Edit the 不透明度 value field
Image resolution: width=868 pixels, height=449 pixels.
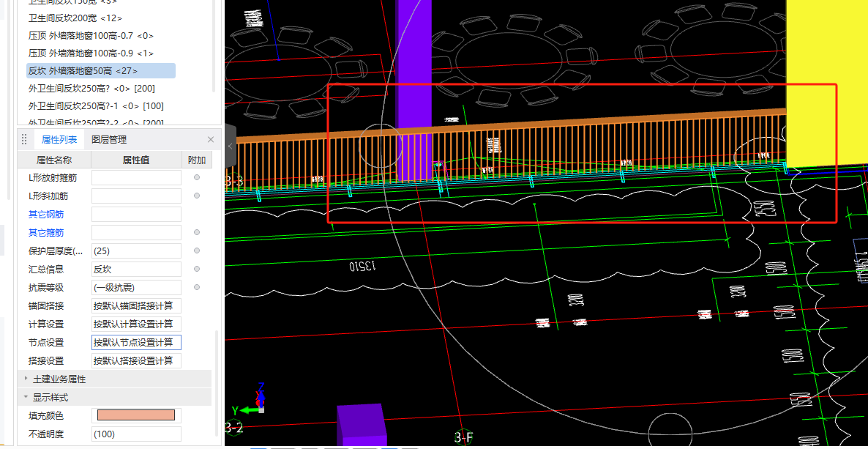pyautogui.click(x=136, y=434)
